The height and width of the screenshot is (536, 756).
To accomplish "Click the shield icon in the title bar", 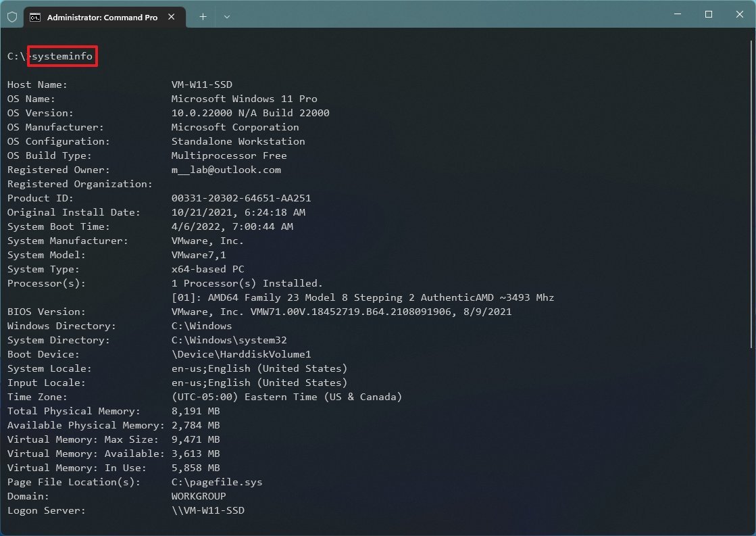I will [12, 16].
